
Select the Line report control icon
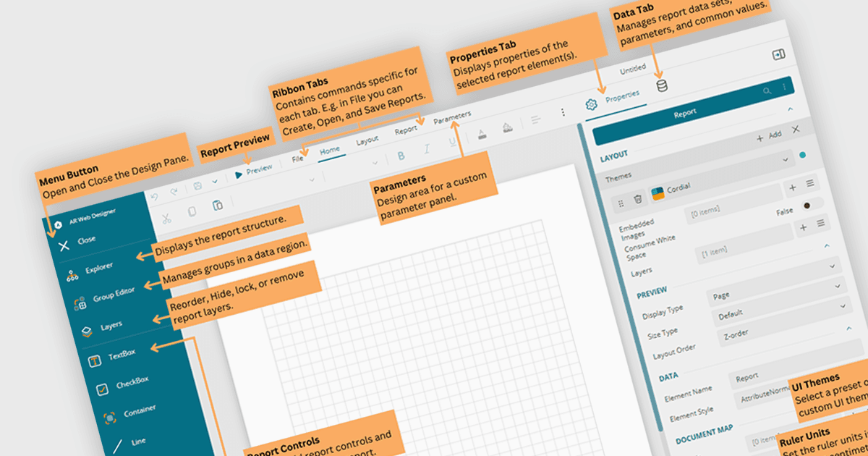coord(116,445)
